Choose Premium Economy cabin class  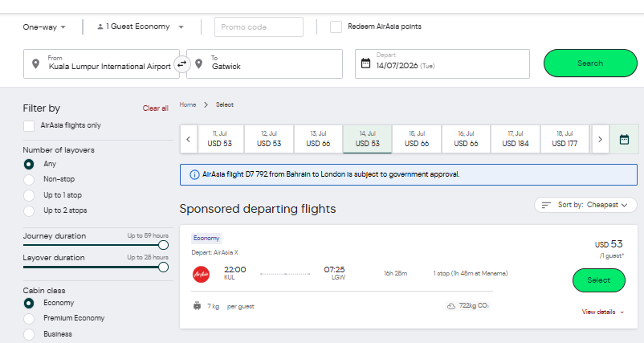tap(29, 318)
